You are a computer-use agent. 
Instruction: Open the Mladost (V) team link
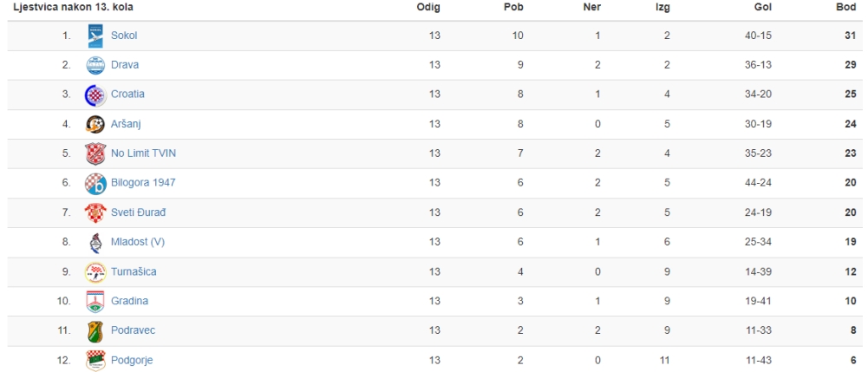point(138,242)
